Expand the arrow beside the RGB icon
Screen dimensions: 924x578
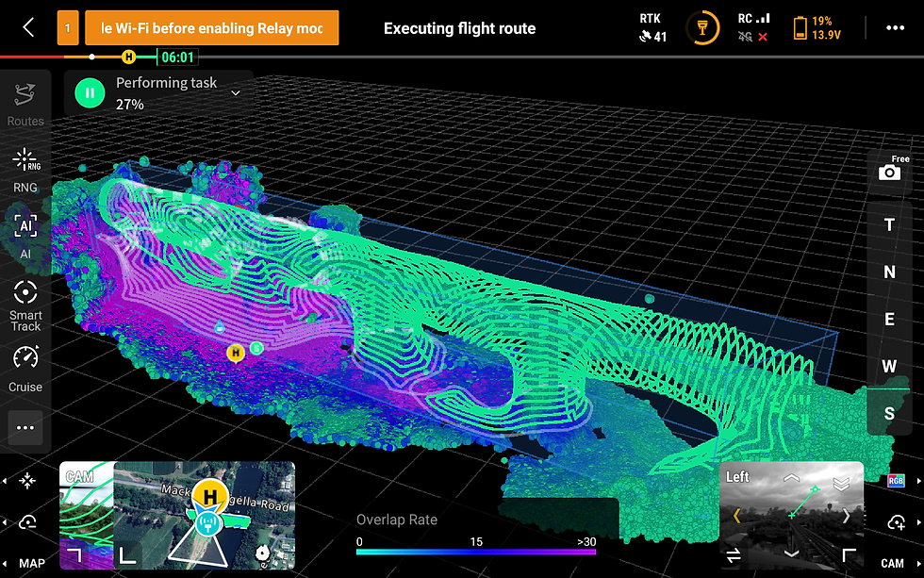tap(918, 481)
